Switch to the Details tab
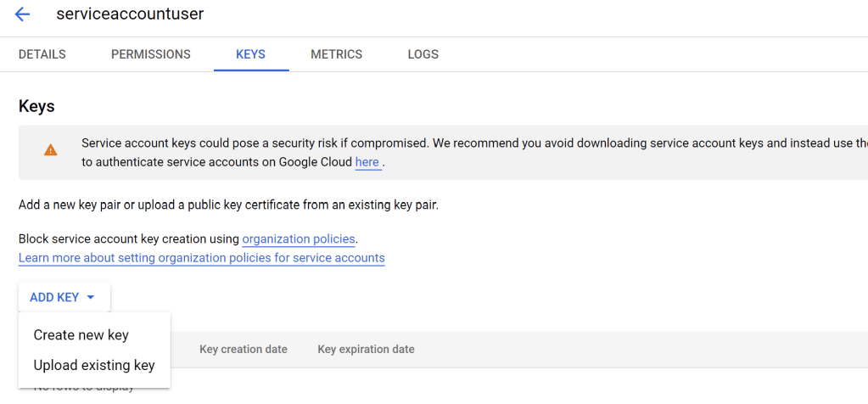This screenshot has width=868, height=404. coord(42,54)
